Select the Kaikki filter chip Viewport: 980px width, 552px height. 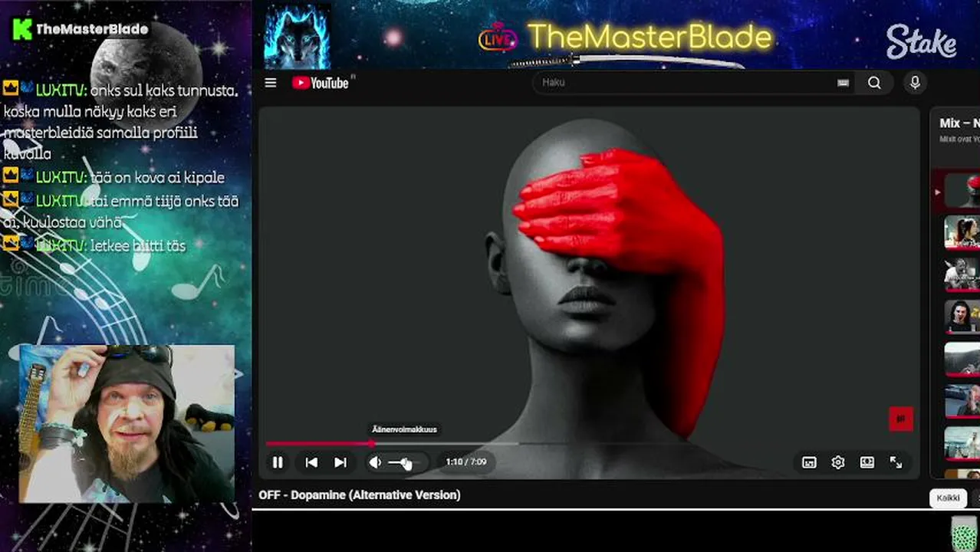pos(948,498)
